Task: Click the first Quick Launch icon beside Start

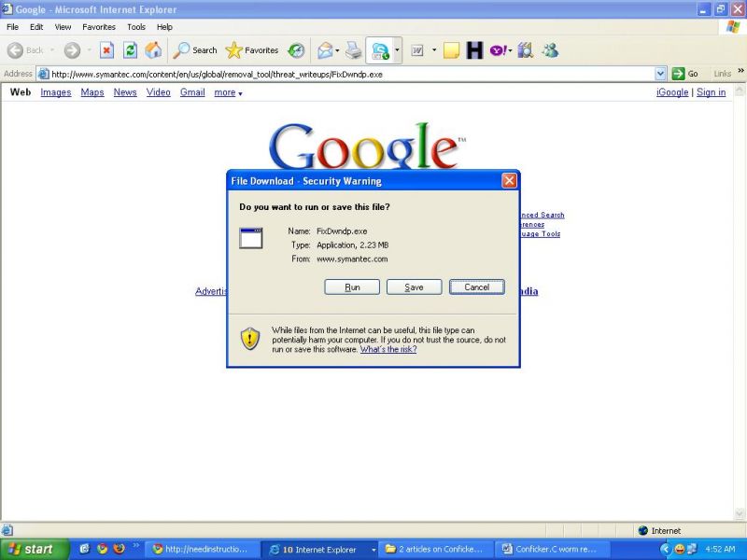Action: [85, 549]
